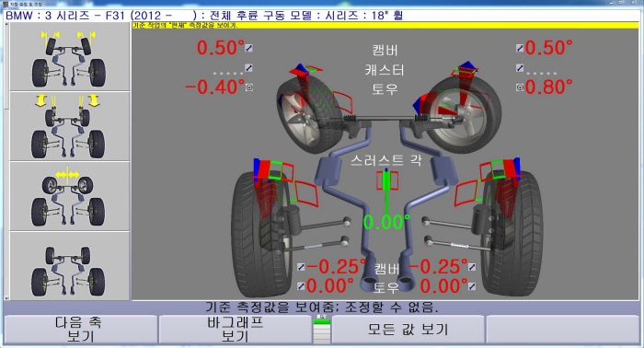Click the right front caster adjustment icon
Image resolution: width=644 pixels, height=348 pixels.
click(520, 68)
